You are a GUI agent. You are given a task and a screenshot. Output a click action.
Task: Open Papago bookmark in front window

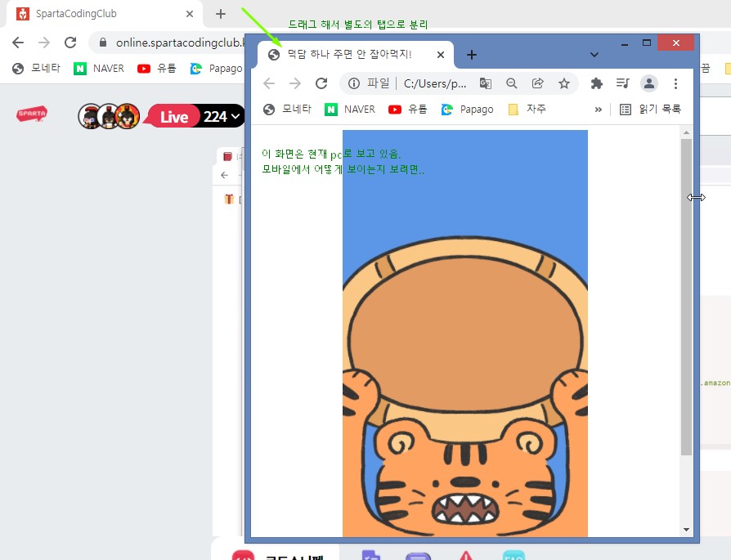click(x=467, y=110)
